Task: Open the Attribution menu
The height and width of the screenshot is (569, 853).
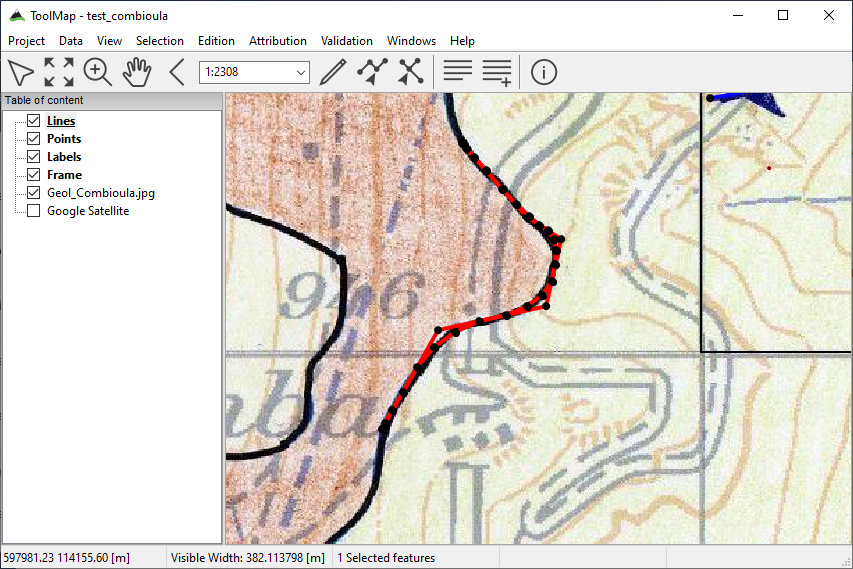Action: pyautogui.click(x=277, y=41)
